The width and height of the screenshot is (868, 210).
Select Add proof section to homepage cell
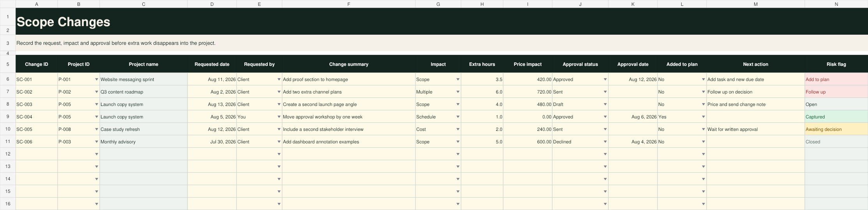coord(349,79)
